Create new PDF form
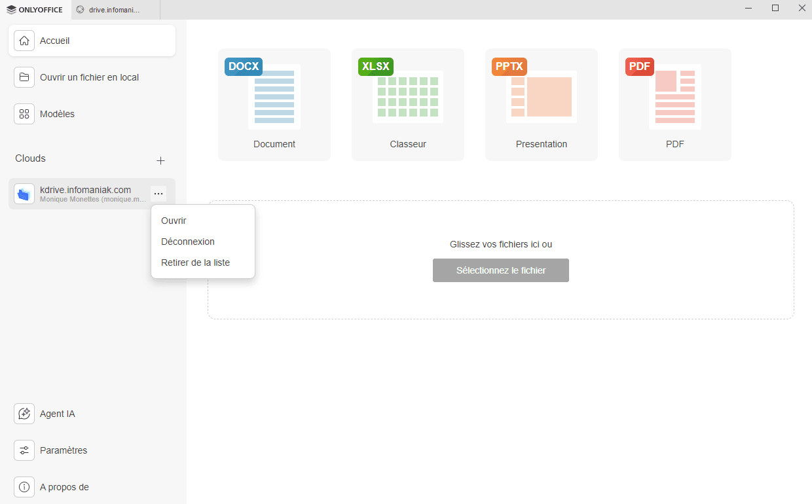 coord(675,104)
